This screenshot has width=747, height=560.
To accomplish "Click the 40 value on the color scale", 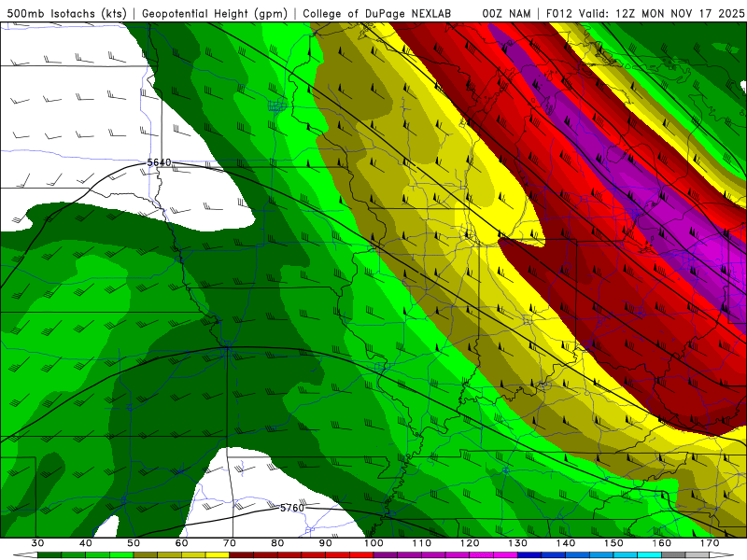I will coord(86,543).
